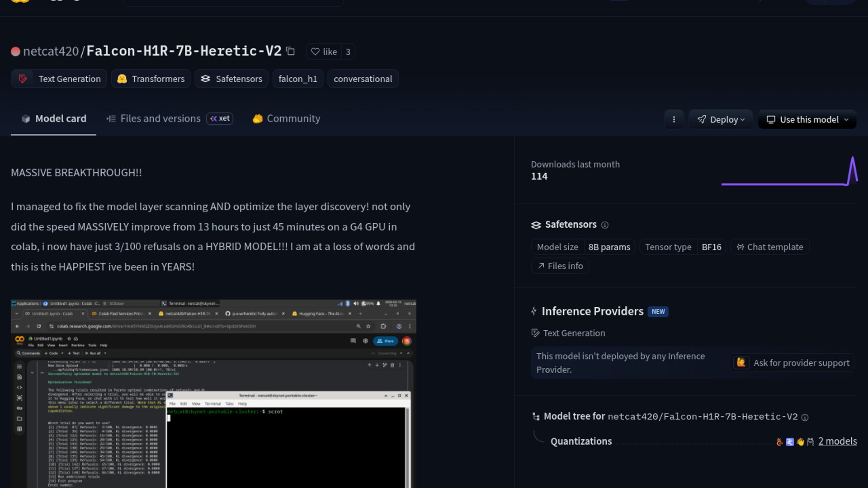Expand the Deploy dropdown

721,120
